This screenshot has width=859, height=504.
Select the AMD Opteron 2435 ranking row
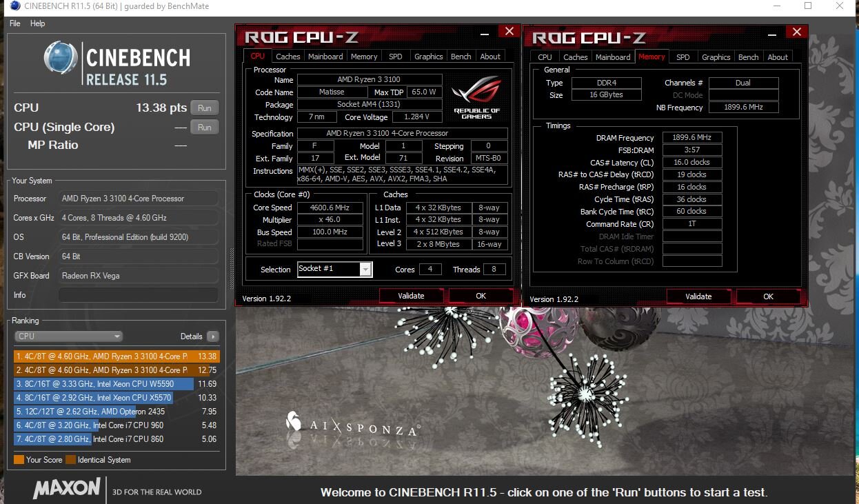click(x=117, y=412)
